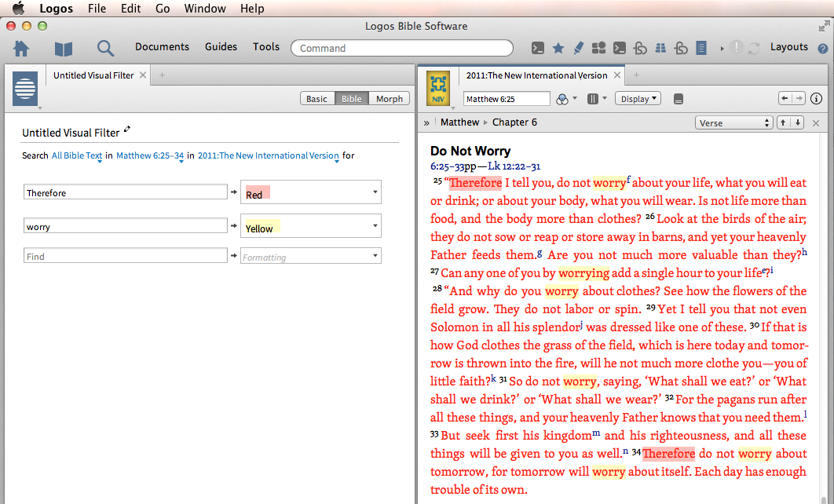Open the Apple menu
Screen dimensions: 834x504
19,8
